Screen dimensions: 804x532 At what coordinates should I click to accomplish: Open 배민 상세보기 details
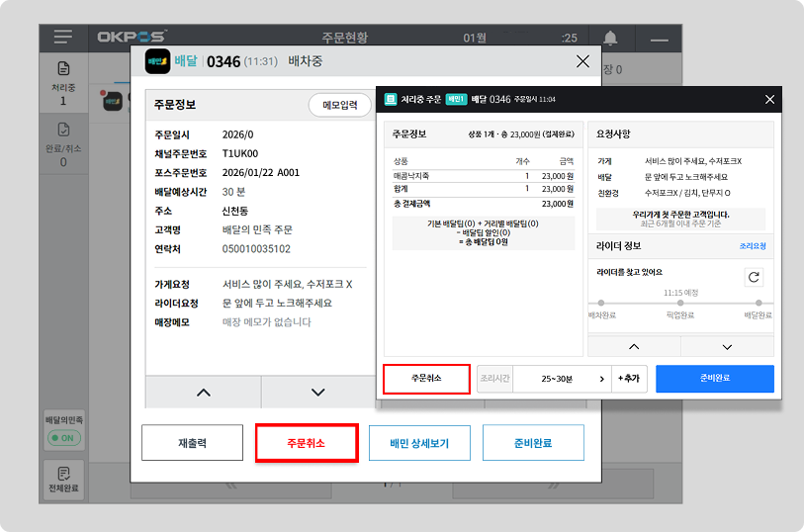pos(419,443)
